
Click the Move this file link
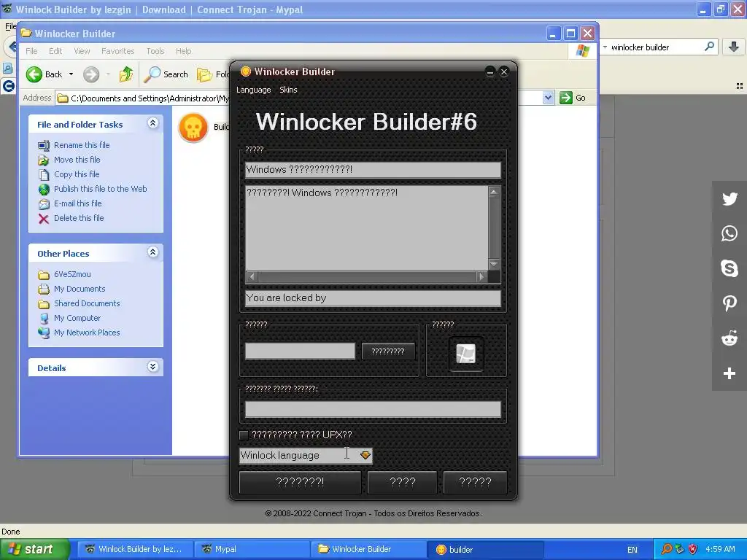[77, 160]
